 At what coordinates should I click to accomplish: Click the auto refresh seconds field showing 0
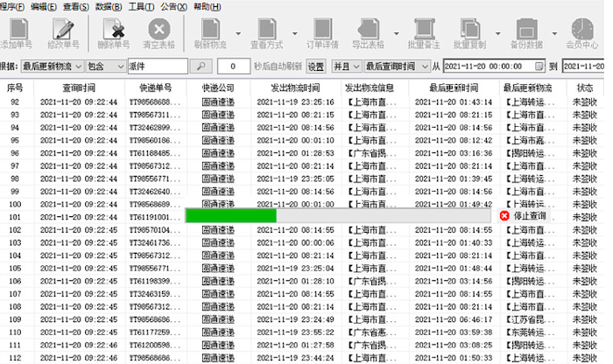coord(234,66)
